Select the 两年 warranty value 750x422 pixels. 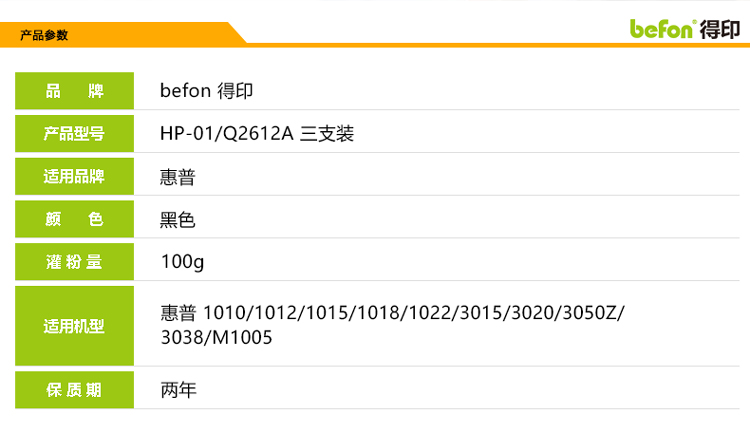click(x=178, y=390)
